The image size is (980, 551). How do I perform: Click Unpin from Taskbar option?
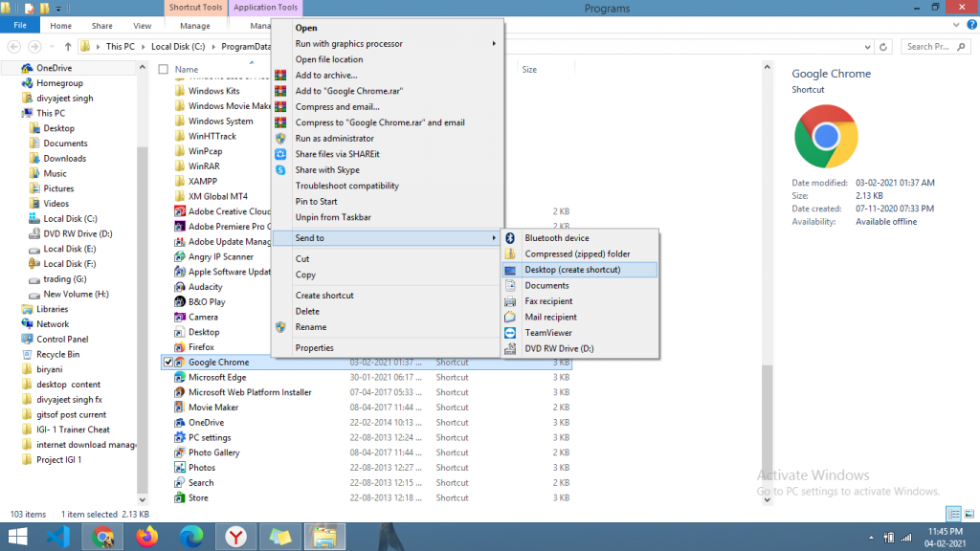pos(333,217)
